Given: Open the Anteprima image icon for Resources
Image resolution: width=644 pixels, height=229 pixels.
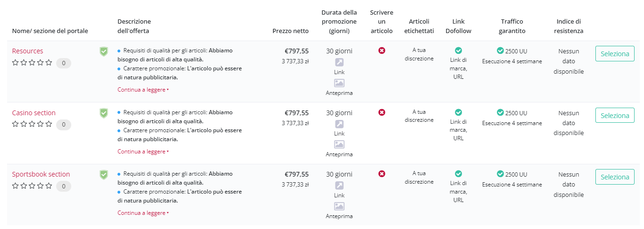Looking at the screenshot, I should pyautogui.click(x=339, y=83).
